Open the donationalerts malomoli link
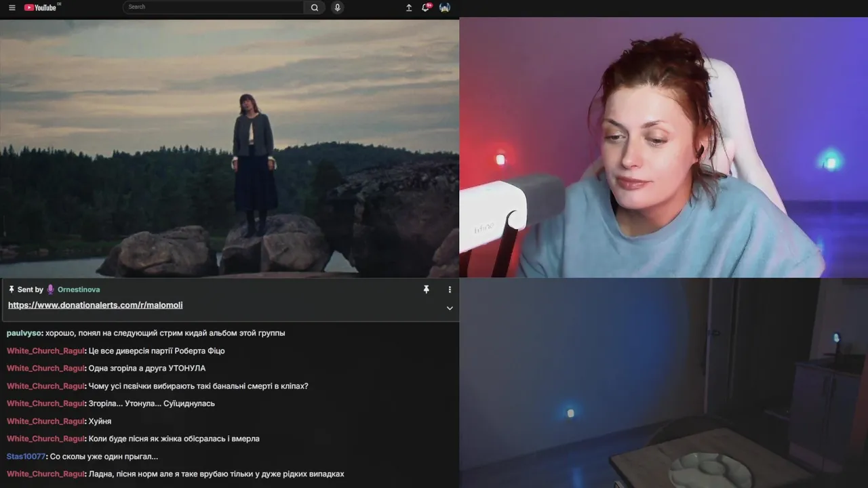This screenshot has height=488, width=868. click(96, 305)
